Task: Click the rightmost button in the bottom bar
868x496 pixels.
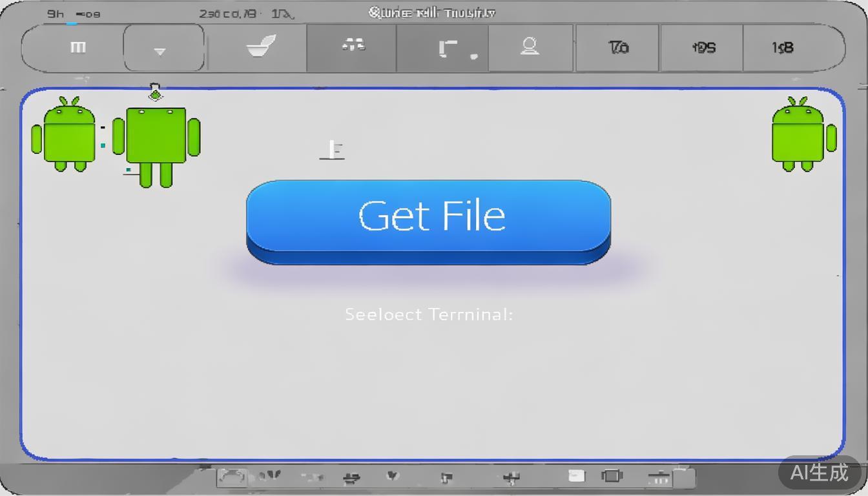Action: coord(685,478)
